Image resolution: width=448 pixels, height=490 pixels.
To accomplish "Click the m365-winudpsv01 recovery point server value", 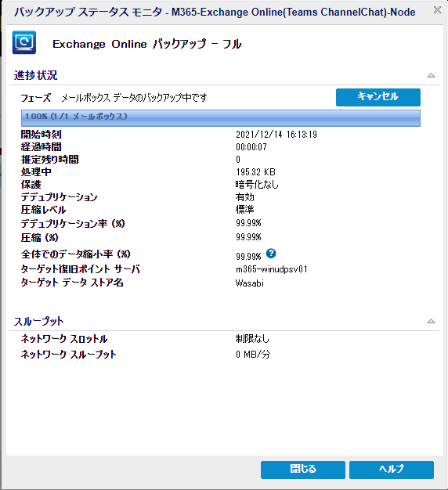I will [271, 269].
